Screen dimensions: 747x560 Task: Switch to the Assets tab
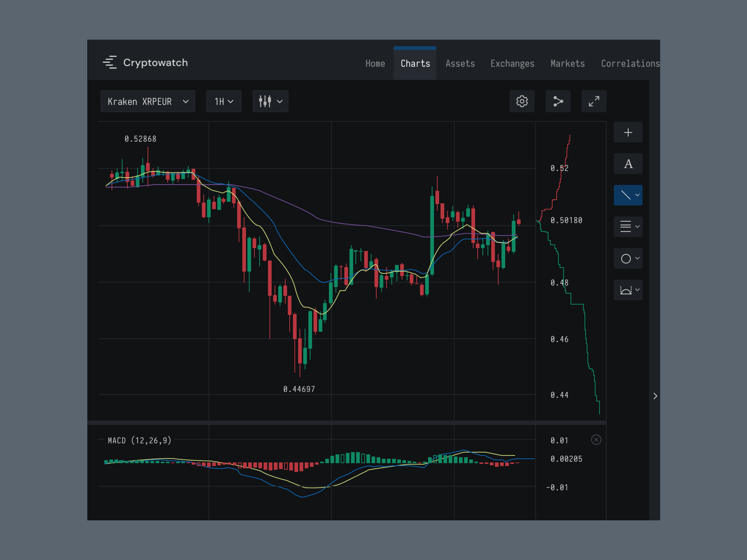(x=460, y=63)
